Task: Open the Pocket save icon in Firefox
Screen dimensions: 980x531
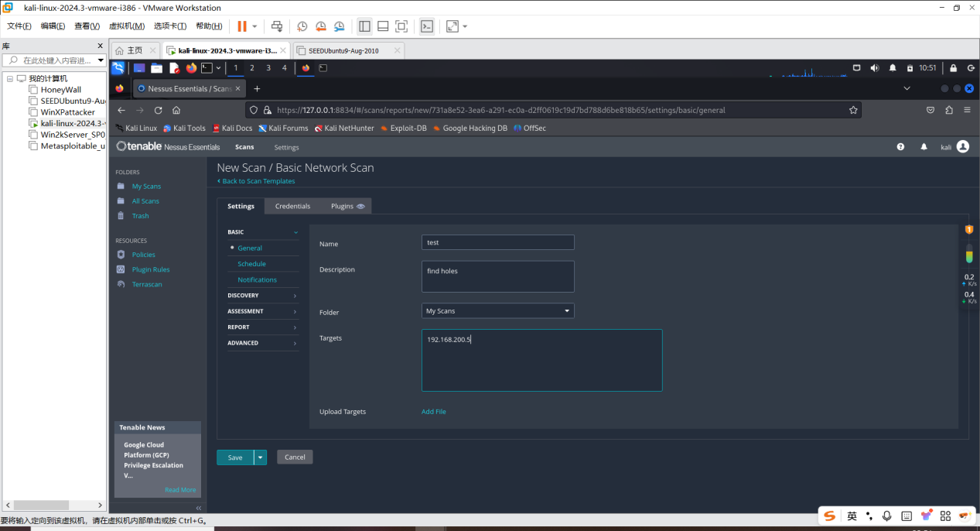Action: click(x=930, y=110)
